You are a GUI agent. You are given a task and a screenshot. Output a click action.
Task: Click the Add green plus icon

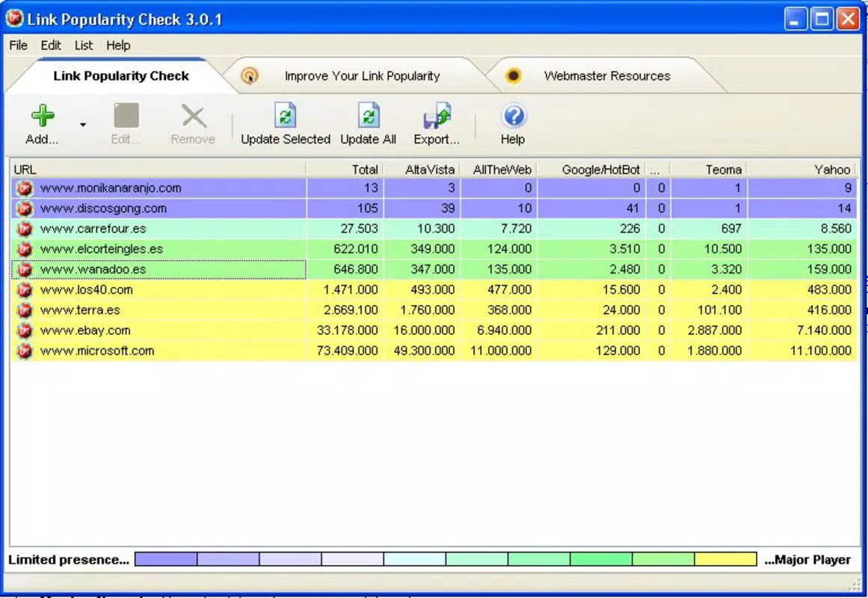pyautogui.click(x=42, y=116)
